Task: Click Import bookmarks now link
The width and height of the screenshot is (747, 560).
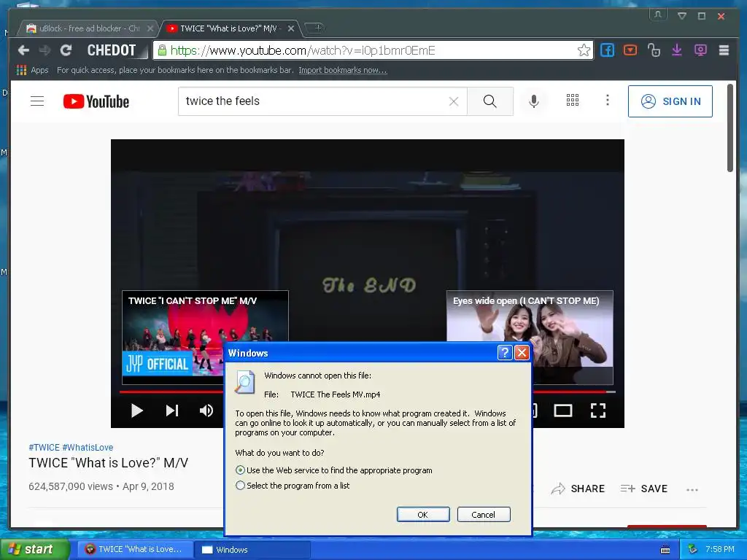Action: 343,70
